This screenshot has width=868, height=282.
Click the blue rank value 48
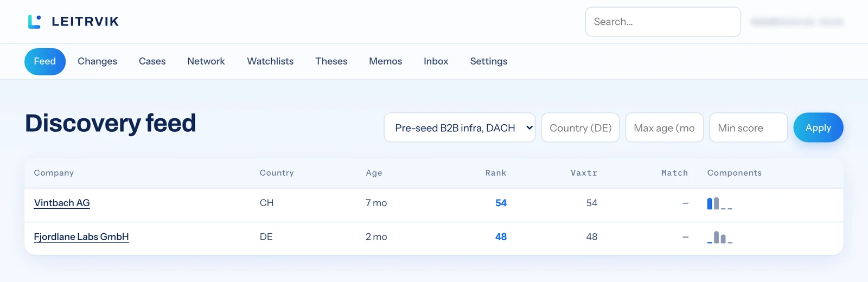[501, 237]
